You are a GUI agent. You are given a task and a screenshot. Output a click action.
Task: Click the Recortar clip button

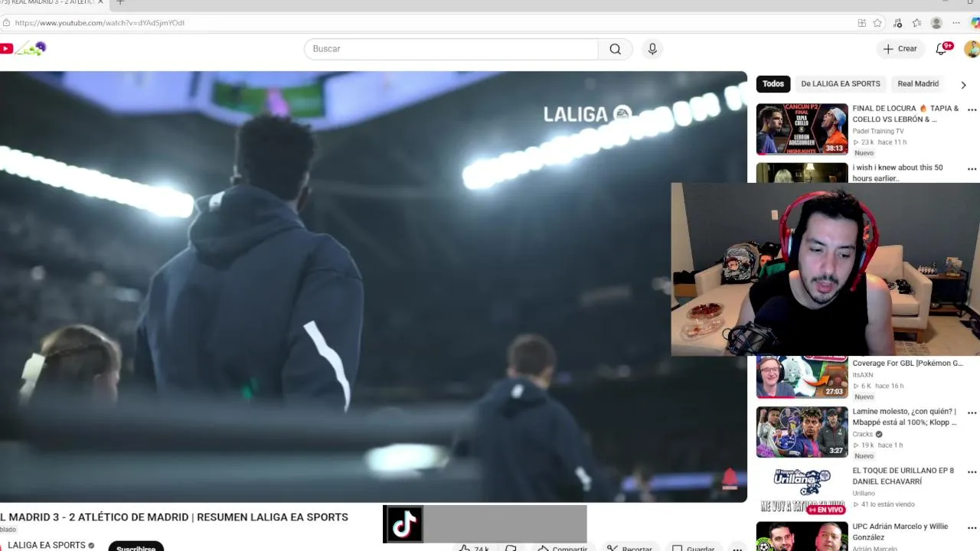tap(629, 548)
